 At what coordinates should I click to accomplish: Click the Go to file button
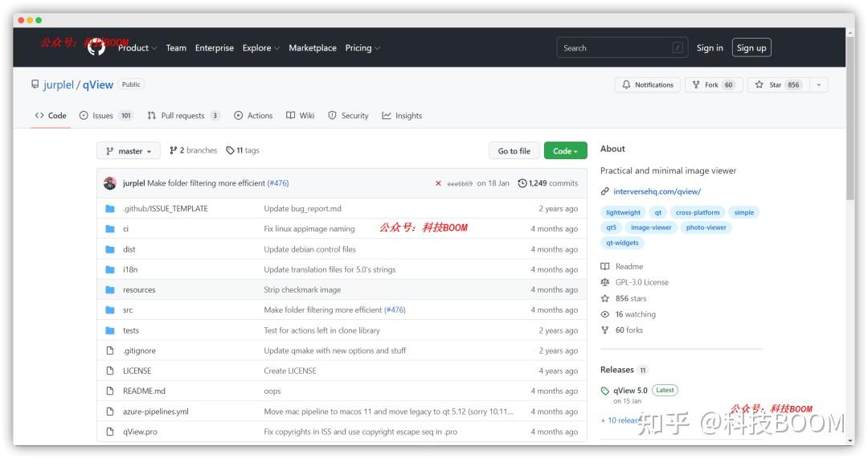(x=514, y=150)
